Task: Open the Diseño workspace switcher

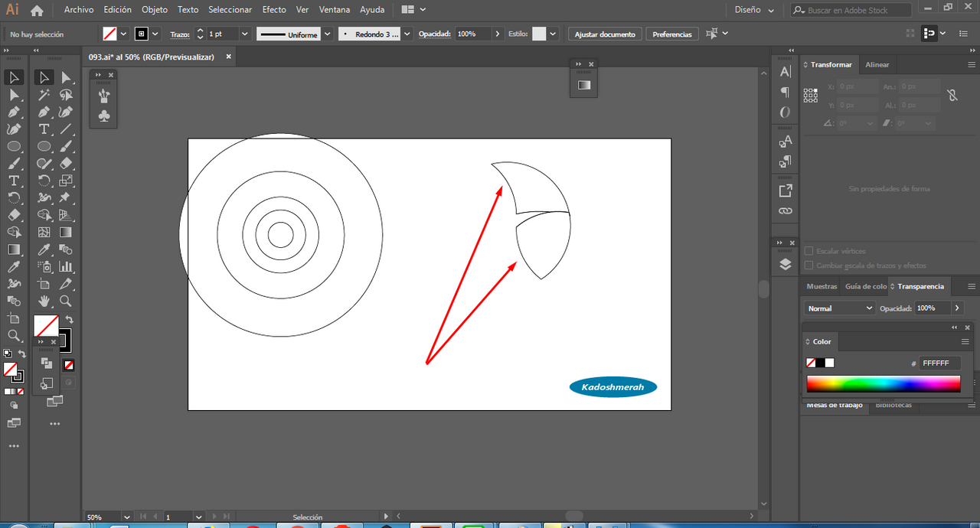Action: click(x=754, y=10)
